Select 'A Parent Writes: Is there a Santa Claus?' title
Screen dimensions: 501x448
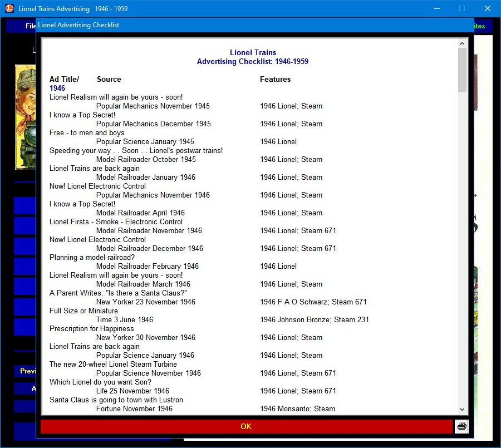click(x=118, y=293)
